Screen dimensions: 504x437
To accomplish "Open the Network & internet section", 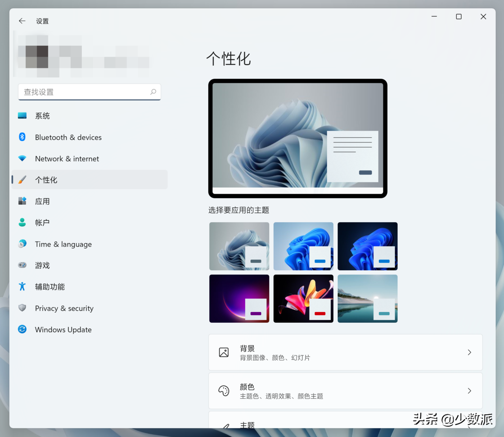I will pyautogui.click(x=67, y=159).
